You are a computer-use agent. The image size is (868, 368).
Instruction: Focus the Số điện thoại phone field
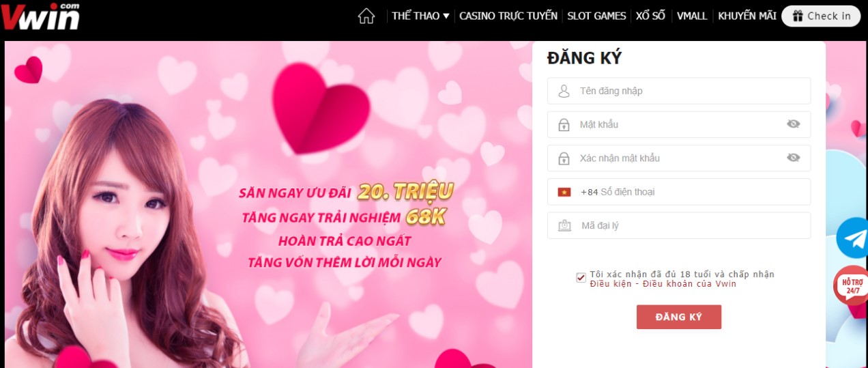click(x=679, y=192)
